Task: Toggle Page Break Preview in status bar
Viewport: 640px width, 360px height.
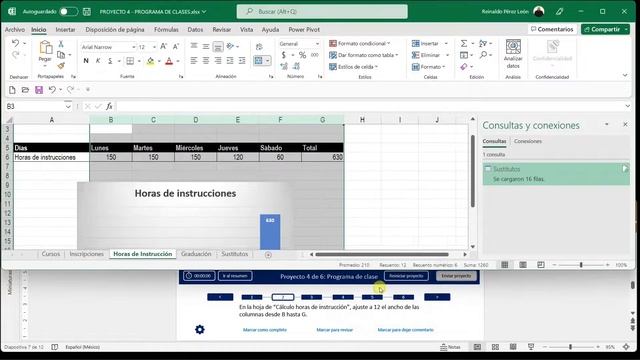Action: [x=541, y=265]
